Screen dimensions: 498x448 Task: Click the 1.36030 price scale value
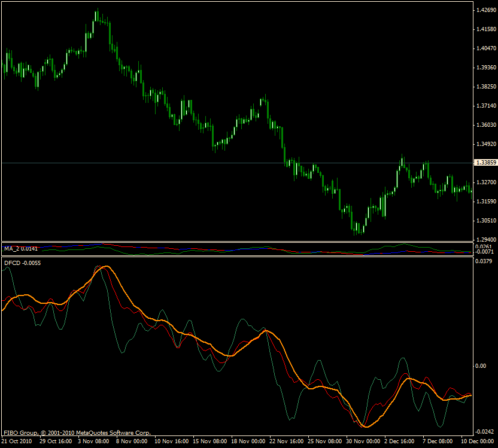pos(486,125)
